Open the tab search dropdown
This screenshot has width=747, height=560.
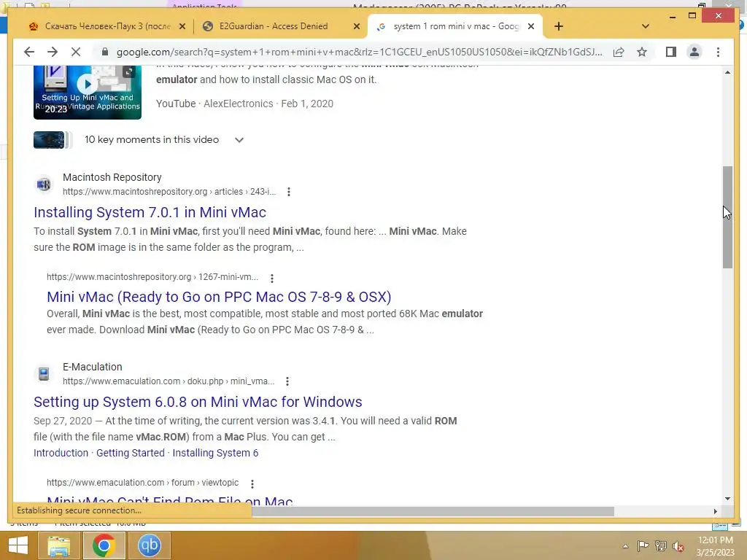(x=646, y=26)
